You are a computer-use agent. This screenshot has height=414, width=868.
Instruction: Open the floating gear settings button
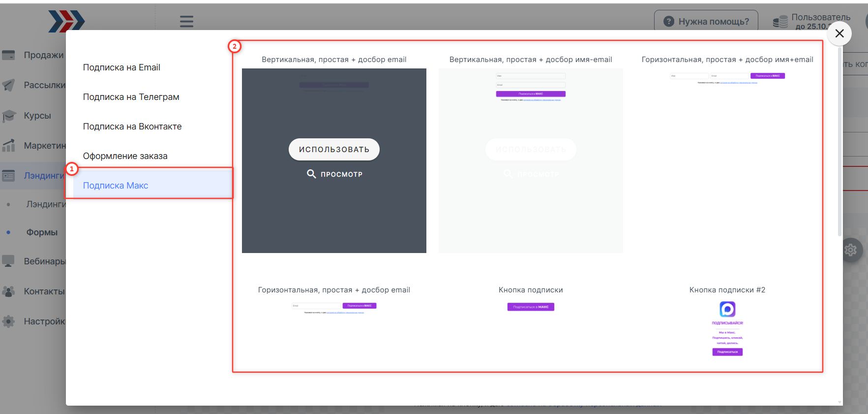pos(850,250)
